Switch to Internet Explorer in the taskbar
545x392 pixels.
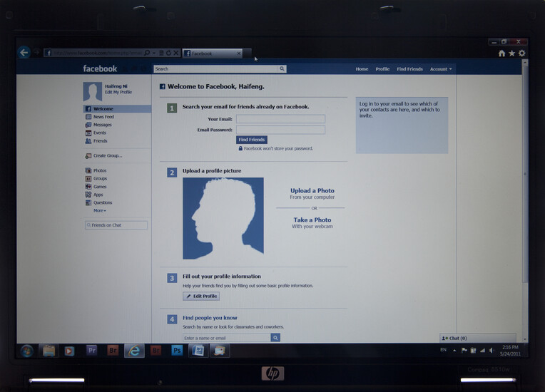point(134,351)
